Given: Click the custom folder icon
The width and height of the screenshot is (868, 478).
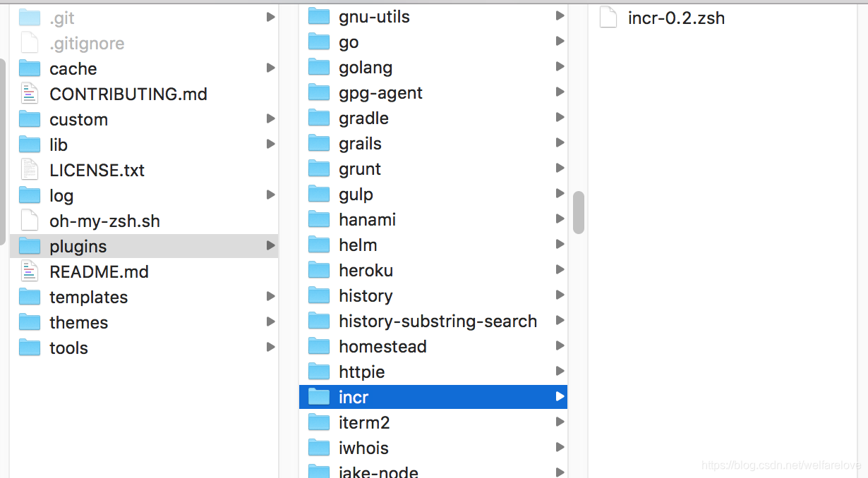Looking at the screenshot, I should pos(30,119).
